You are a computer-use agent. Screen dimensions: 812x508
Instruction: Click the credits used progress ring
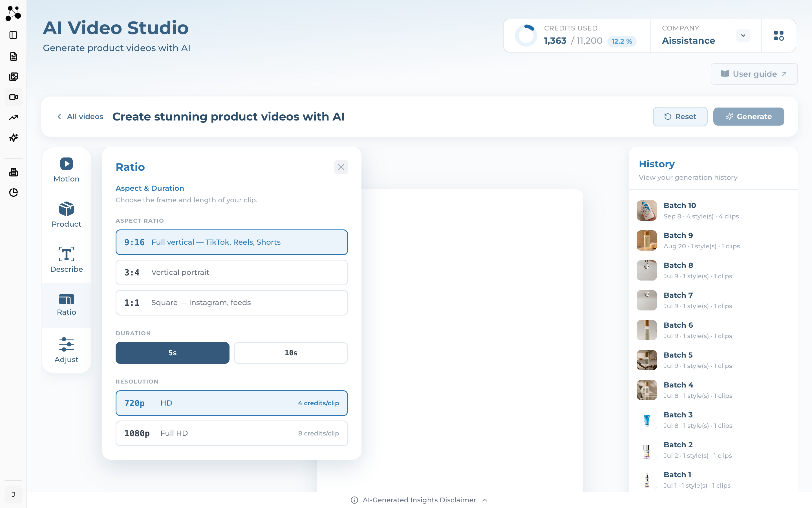click(526, 36)
